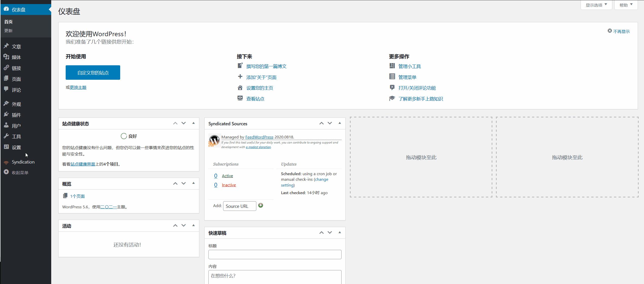
Task: Toggle the 快速草稿 panel collapse triangle
Action: click(x=339, y=233)
